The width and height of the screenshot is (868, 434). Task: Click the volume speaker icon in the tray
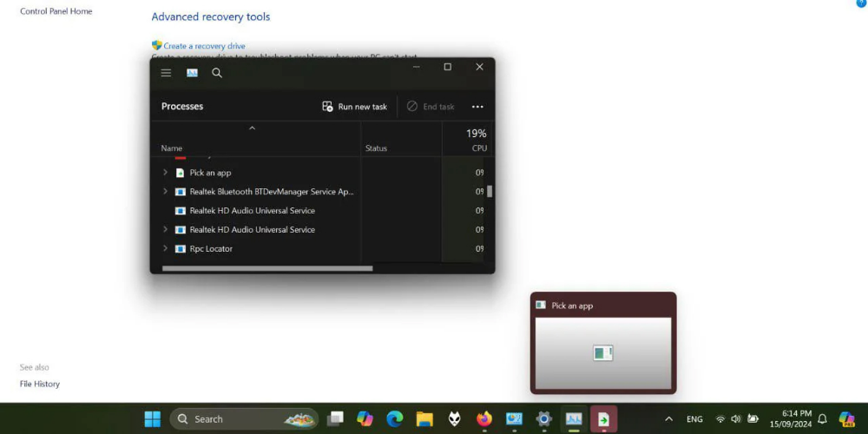(736, 419)
